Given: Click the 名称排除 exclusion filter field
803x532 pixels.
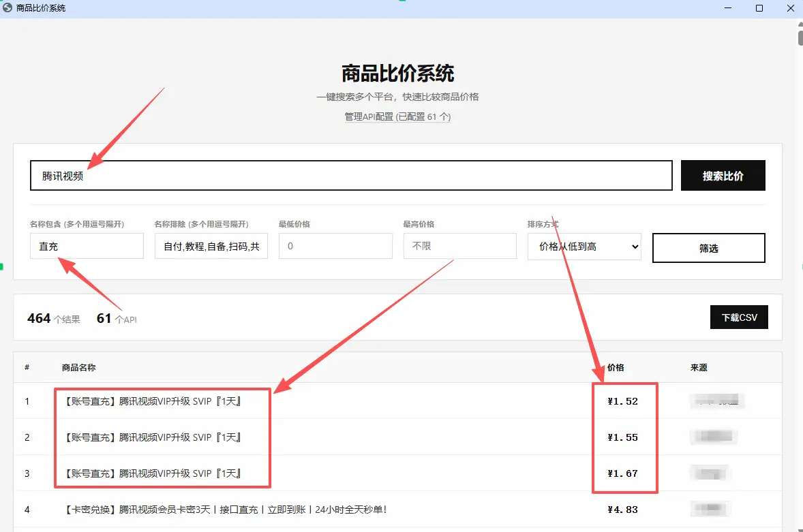Looking at the screenshot, I should tap(211, 246).
